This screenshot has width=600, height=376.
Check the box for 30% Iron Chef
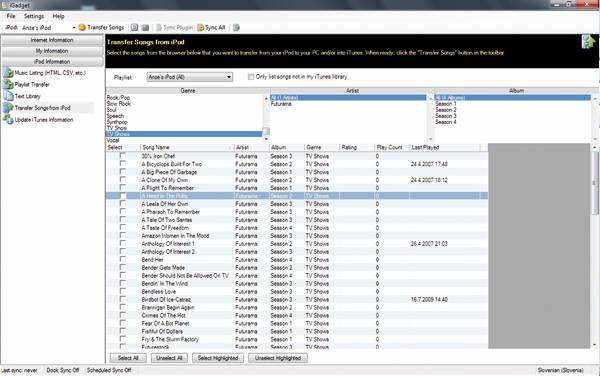coord(122,156)
